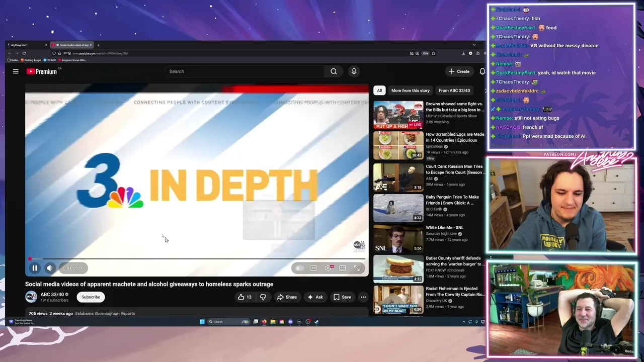Open the notifications bell
The width and height of the screenshot is (644, 362).
(482, 71)
